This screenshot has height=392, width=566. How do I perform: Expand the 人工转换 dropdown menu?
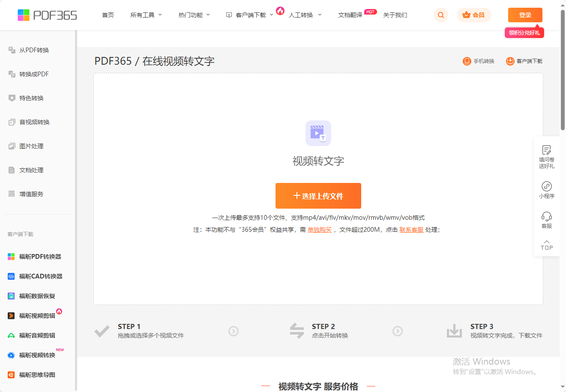[x=305, y=15]
